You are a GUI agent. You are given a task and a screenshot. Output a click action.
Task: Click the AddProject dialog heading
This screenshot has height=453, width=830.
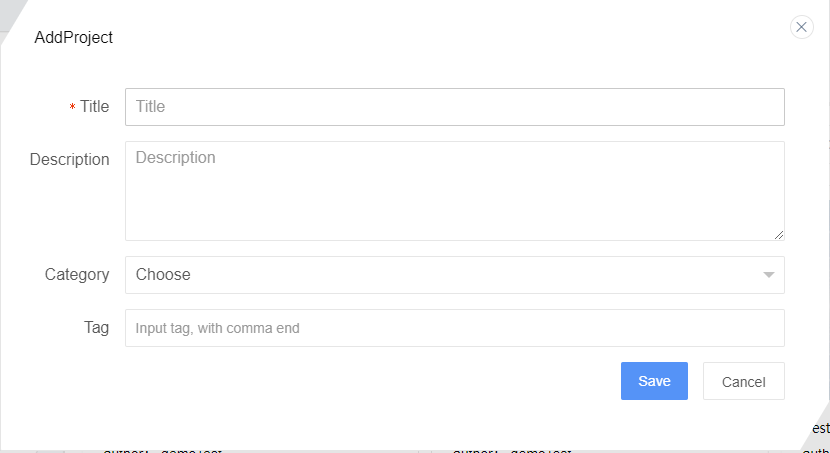tap(74, 38)
